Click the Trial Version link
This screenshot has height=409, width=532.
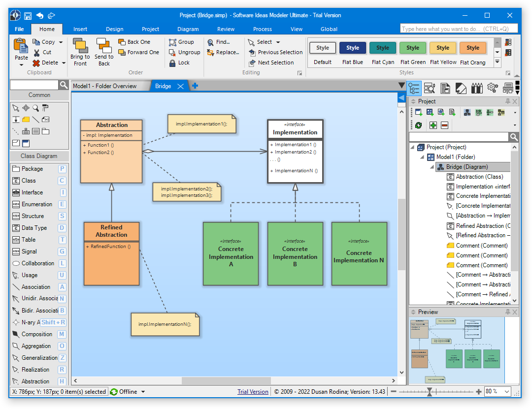coord(253,392)
